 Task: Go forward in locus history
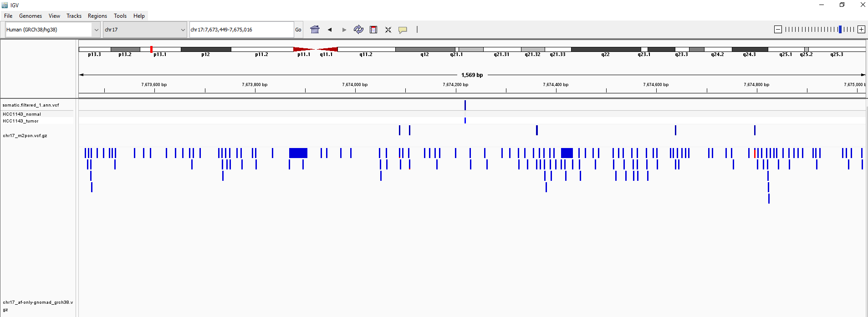344,30
